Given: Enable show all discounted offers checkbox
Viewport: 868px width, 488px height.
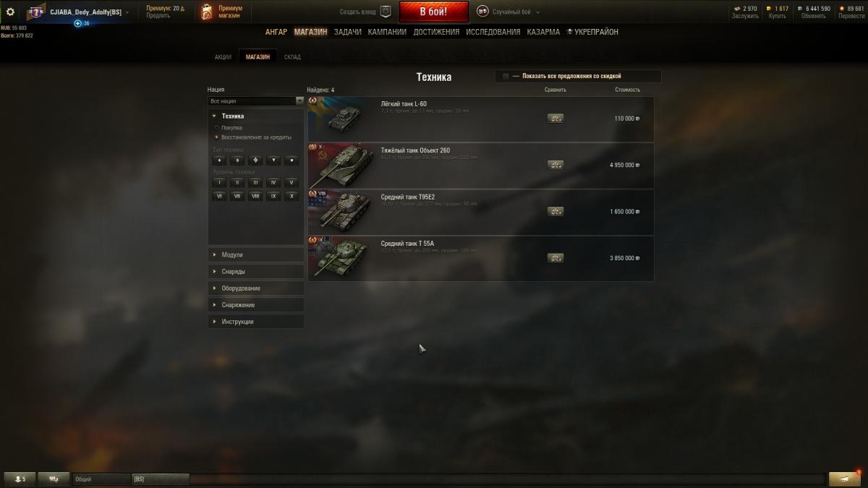Looking at the screenshot, I should click(506, 76).
